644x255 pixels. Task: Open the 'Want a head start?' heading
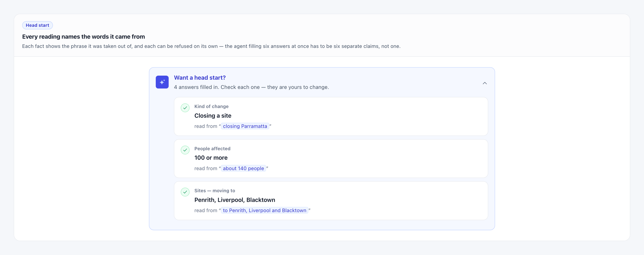[200, 78]
